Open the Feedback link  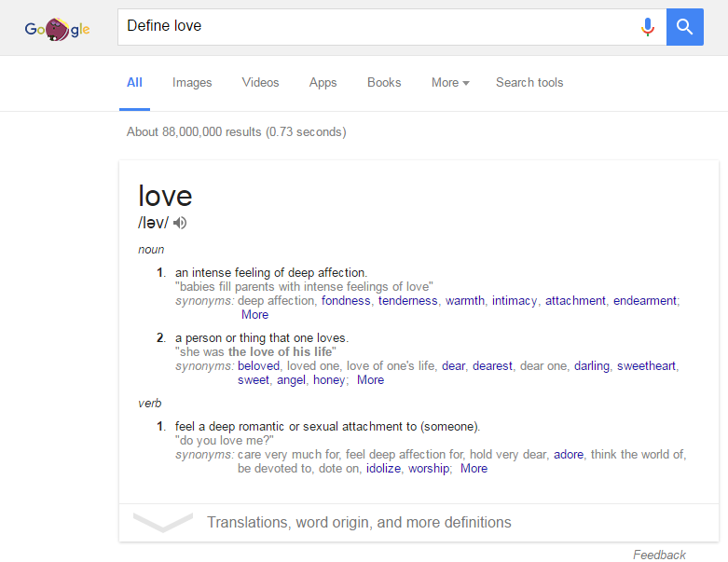659,555
